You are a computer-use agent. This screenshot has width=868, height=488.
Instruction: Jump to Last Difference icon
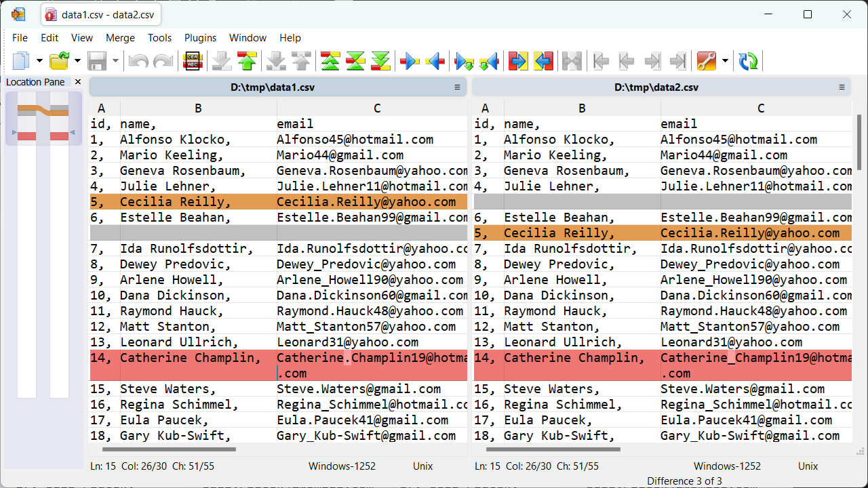(381, 62)
